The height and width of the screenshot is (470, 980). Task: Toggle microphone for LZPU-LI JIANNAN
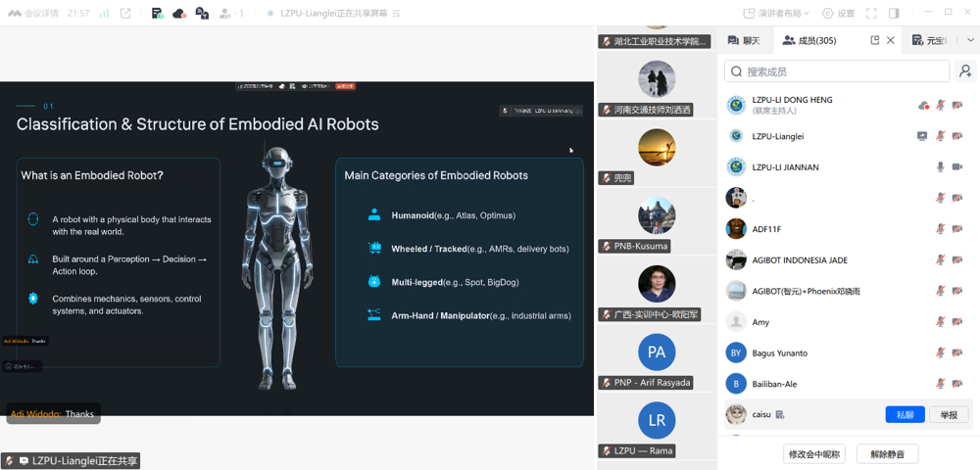pos(941,167)
